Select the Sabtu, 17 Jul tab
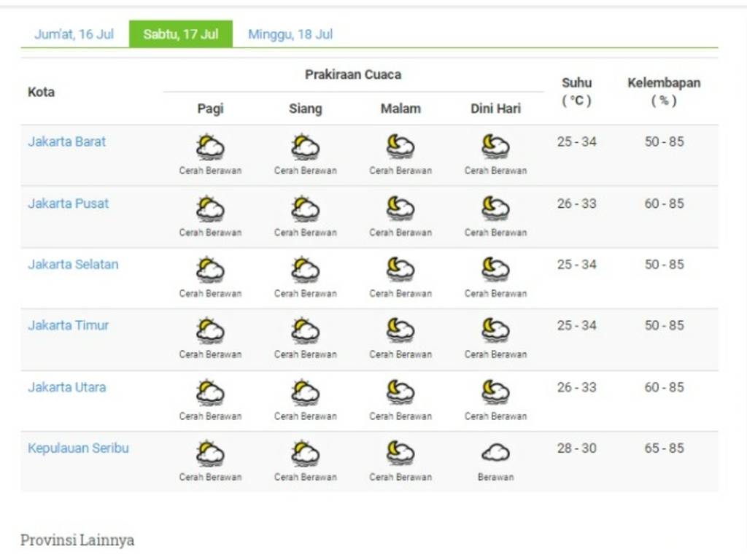Viewport: 747px width, 560px height. [181, 34]
